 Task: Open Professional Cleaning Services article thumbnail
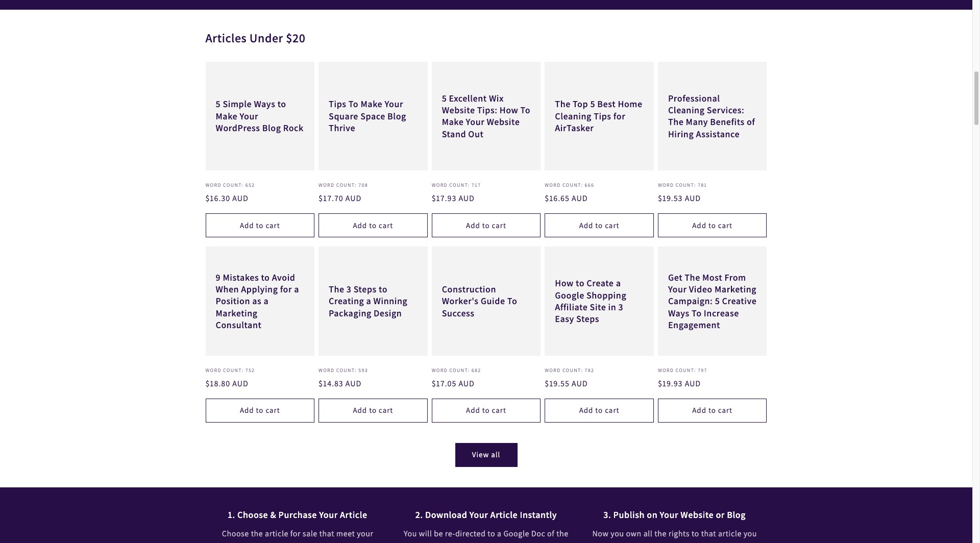(x=711, y=116)
